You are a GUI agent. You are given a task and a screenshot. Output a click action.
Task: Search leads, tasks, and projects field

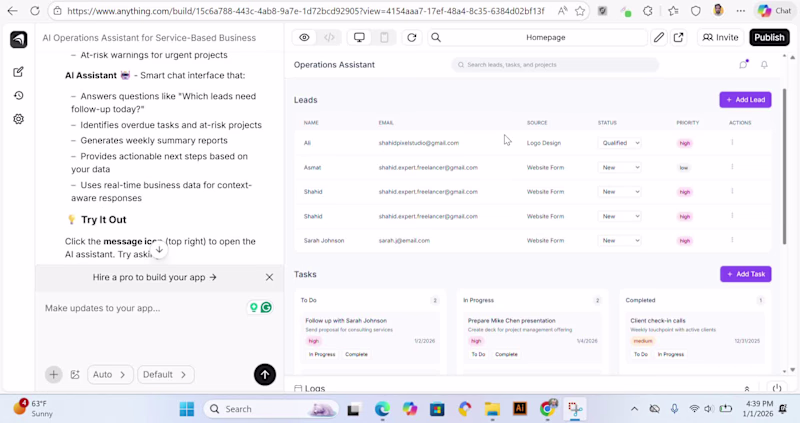pyautogui.click(x=555, y=65)
